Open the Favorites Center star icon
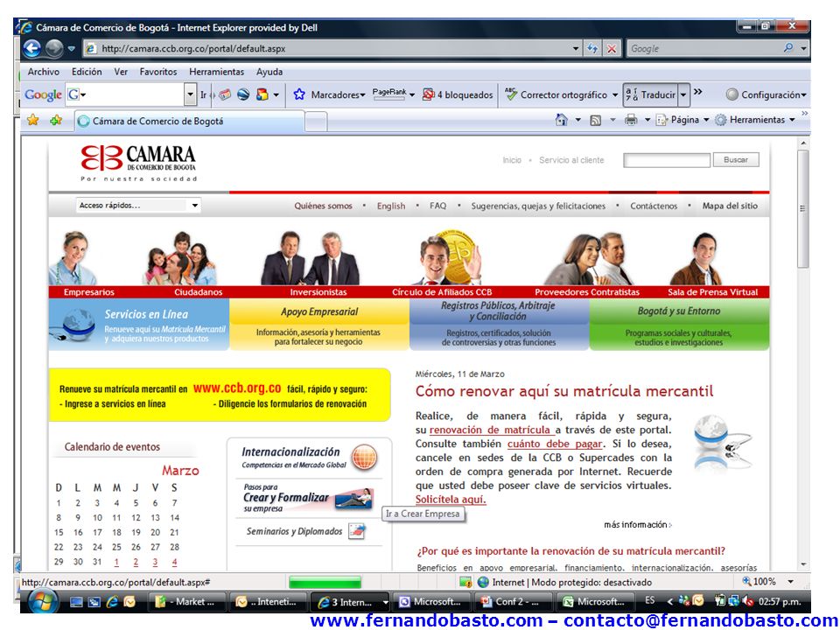840x630 pixels. (x=33, y=121)
